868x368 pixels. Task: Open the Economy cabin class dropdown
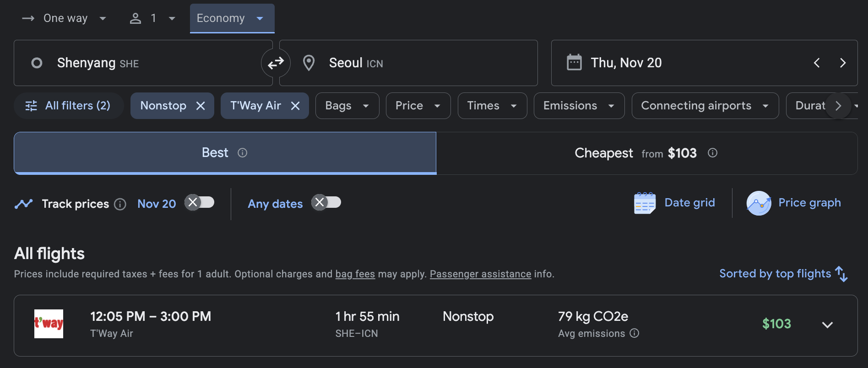pos(232,18)
